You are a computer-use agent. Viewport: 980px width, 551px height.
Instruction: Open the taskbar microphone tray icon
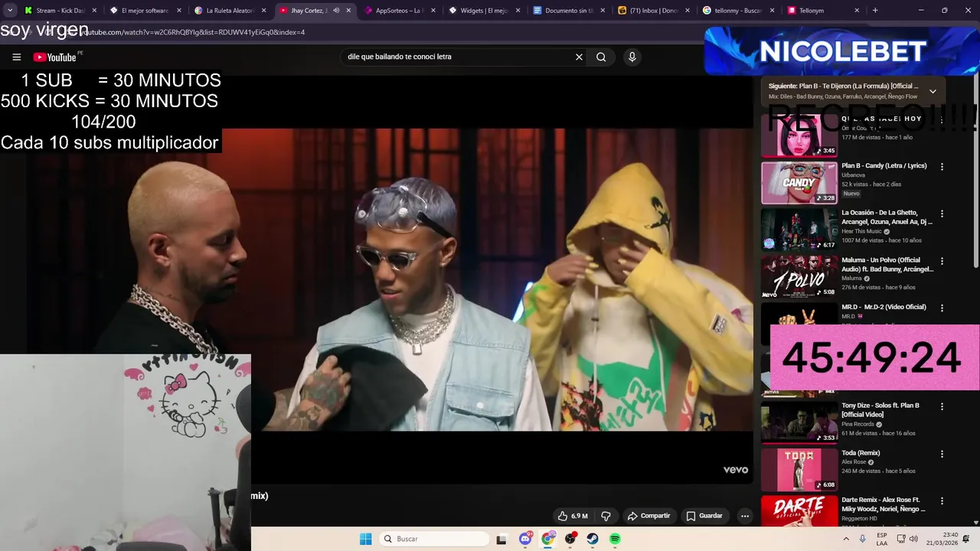pyautogui.click(x=863, y=539)
